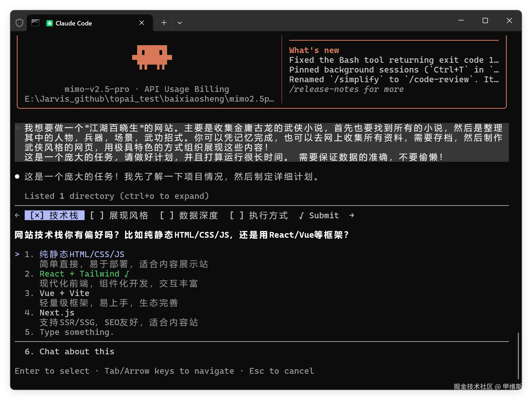Click the Enter to select hint
This screenshot has height=400, width=532.
[52, 371]
